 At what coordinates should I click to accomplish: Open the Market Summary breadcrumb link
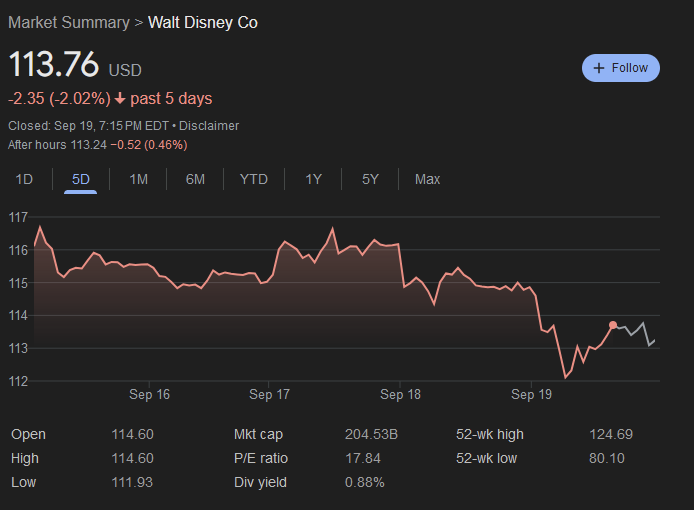pyautogui.click(x=69, y=23)
